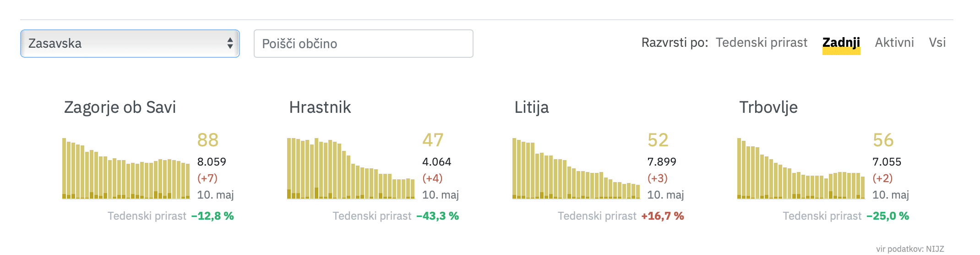Click the Zagorje ob Savi bar chart
980x255 pixels.
pyautogui.click(x=126, y=169)
